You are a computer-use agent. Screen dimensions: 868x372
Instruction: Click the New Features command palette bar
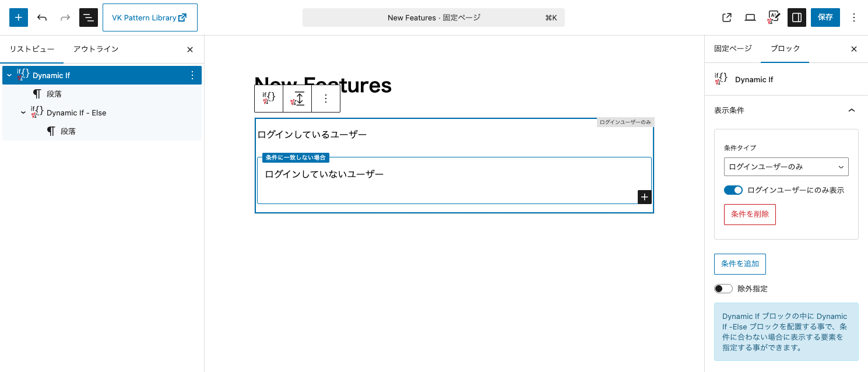pyautogui.click(x=433, y=17)
